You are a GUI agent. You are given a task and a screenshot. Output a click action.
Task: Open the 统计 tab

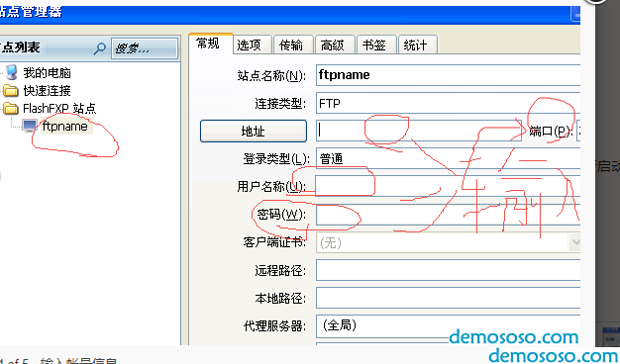pos(418,45)
